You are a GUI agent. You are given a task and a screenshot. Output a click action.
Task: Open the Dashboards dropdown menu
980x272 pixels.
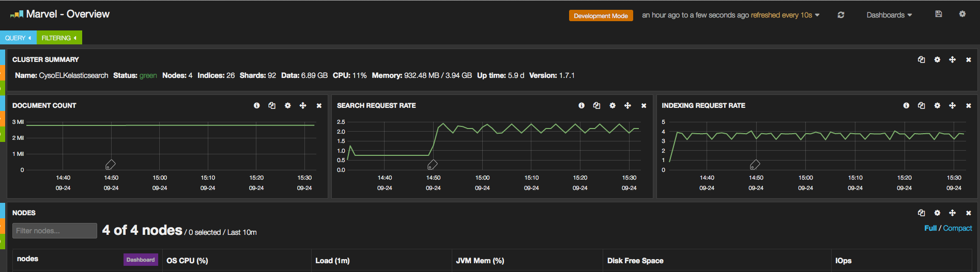(889, 15)
